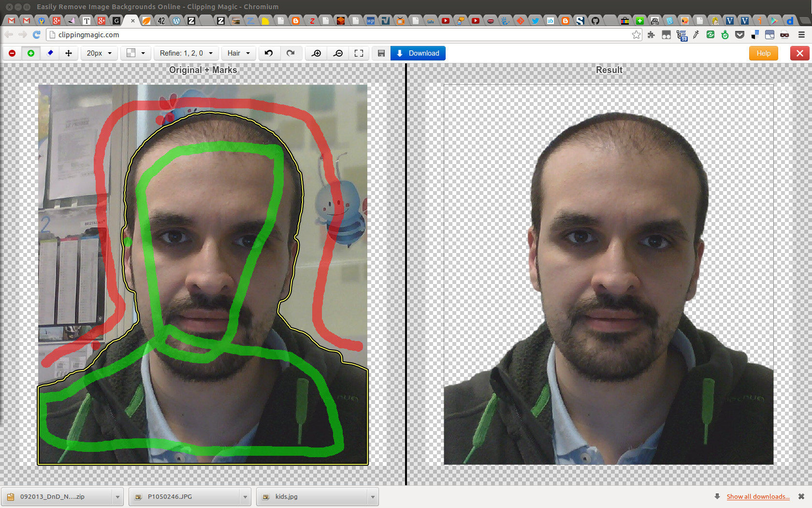
Task: Expand the Refine: 1, 2, 0 dropdown
Action: (186, 53)
